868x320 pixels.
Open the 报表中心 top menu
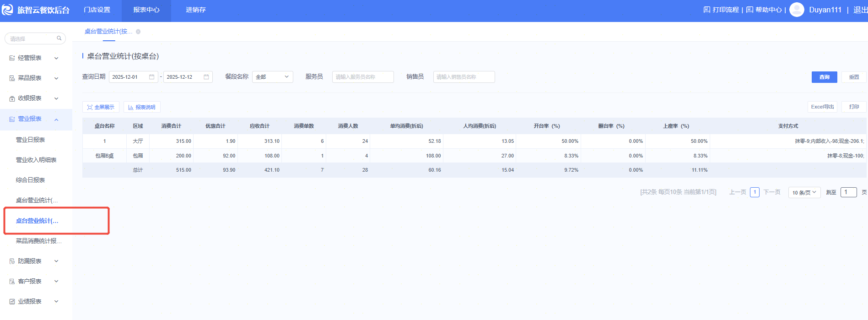pyautogui.click(x=146, y=10)
